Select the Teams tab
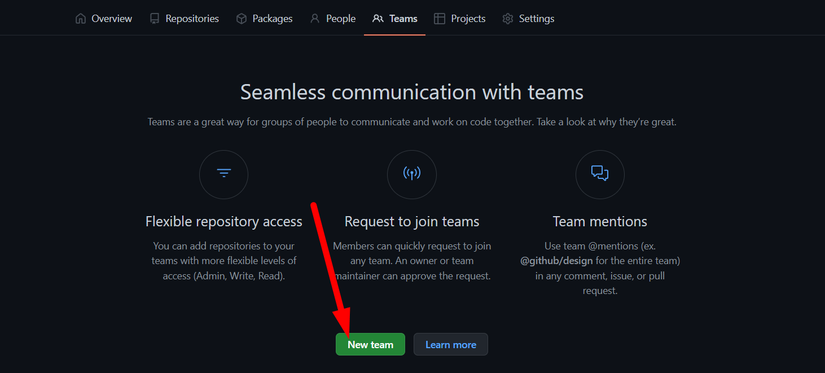 [x=395, y=18]
